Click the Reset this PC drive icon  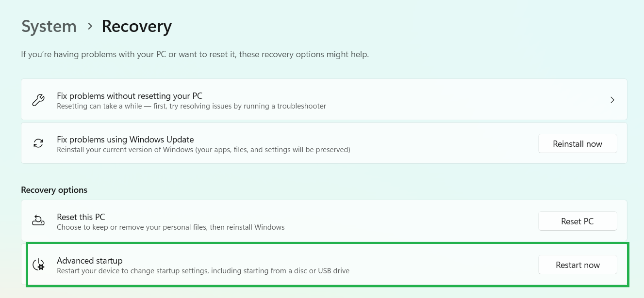[38, 221]
